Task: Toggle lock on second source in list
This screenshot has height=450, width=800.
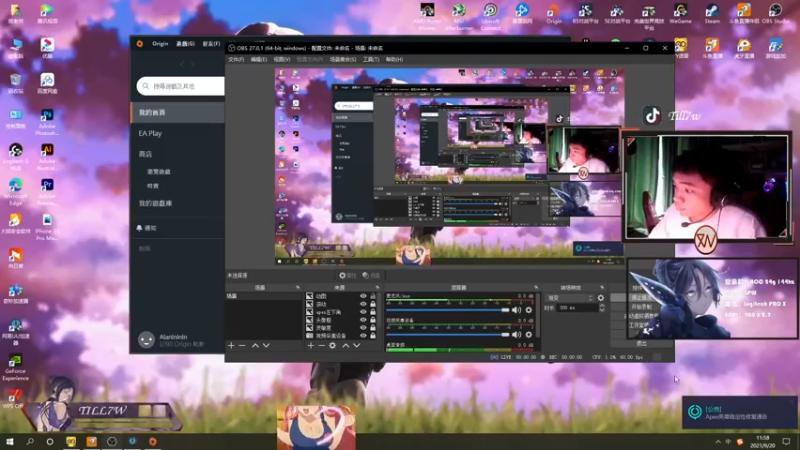Action: pyautogui.click(x=373, y=304)
